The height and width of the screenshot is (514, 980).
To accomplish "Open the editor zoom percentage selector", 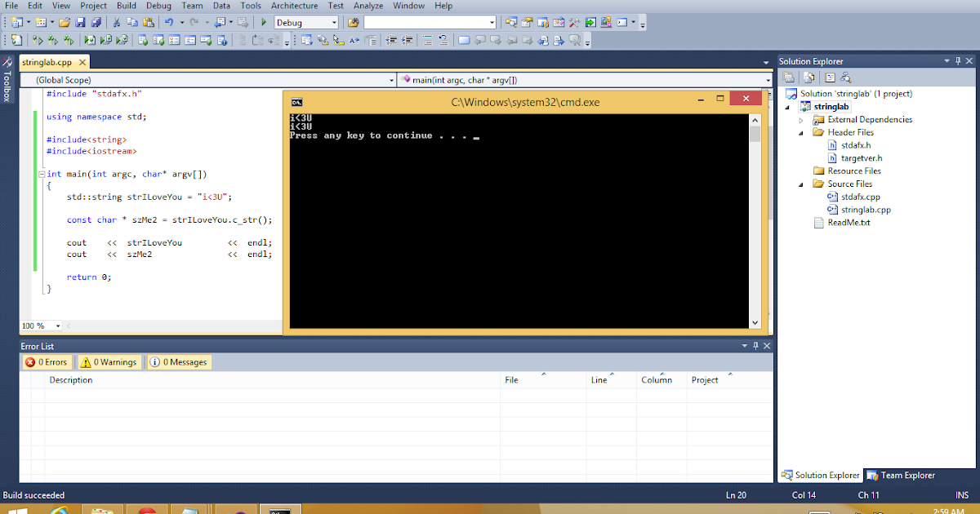I will pyautogui.click(x=40, y=326).
